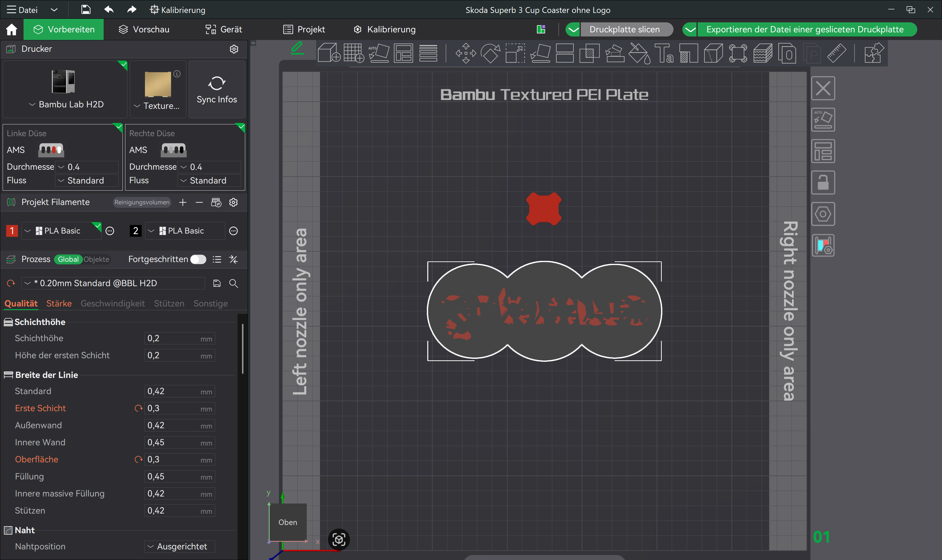Search process settings with magnifier icon
This screenshot has width=942, height=560.
tap(233, 283)
